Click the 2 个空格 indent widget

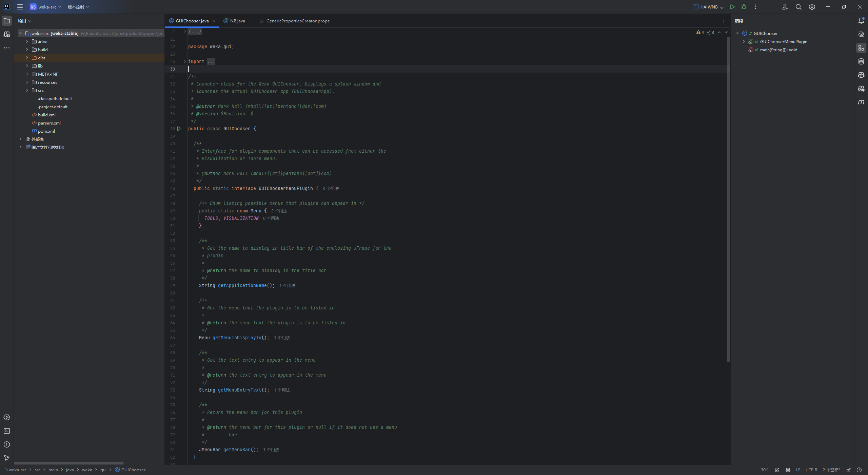pos(831,470)
